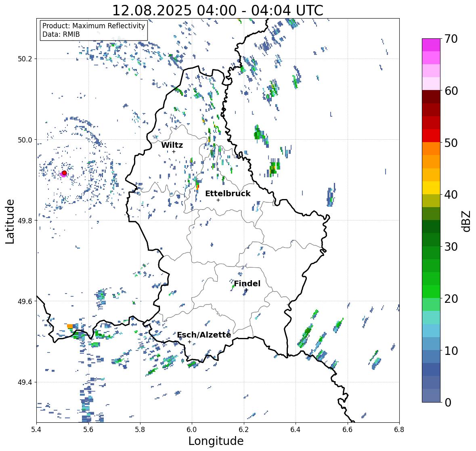Click the Esch/Alzette city label
Viewport: 476px width, 451px height.
(204, 335)
